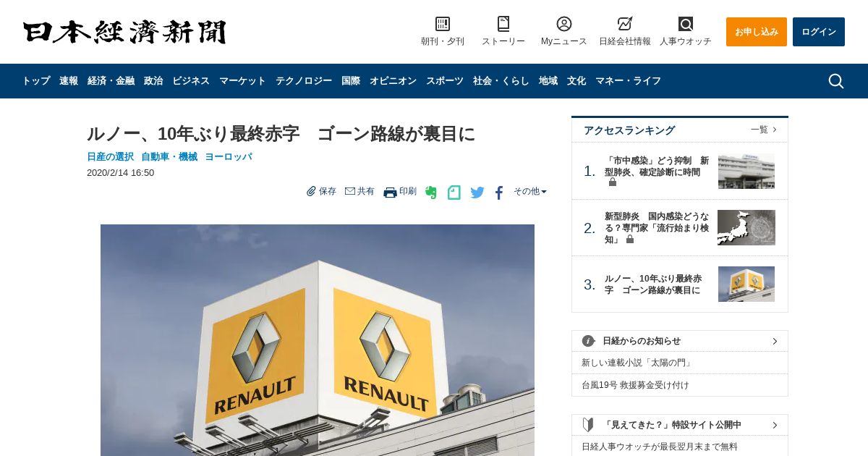
Task: Open the 文化 section
Action: tap(576, 81)
